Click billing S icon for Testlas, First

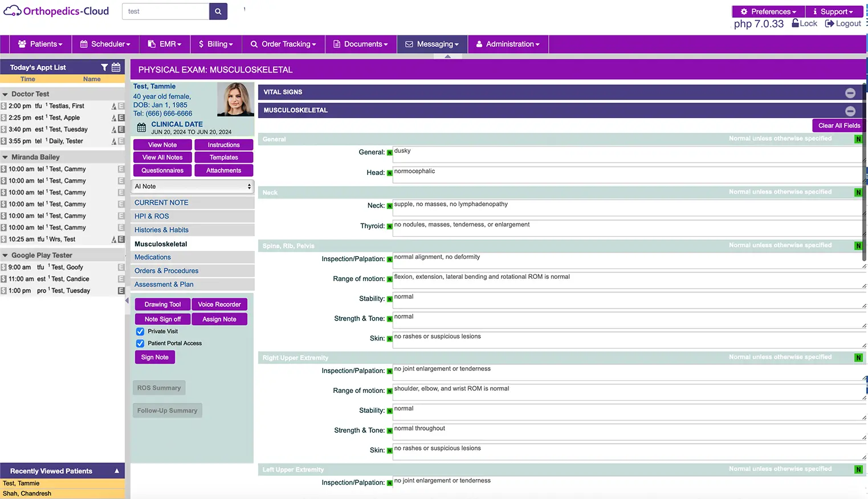tap(4, 106)
